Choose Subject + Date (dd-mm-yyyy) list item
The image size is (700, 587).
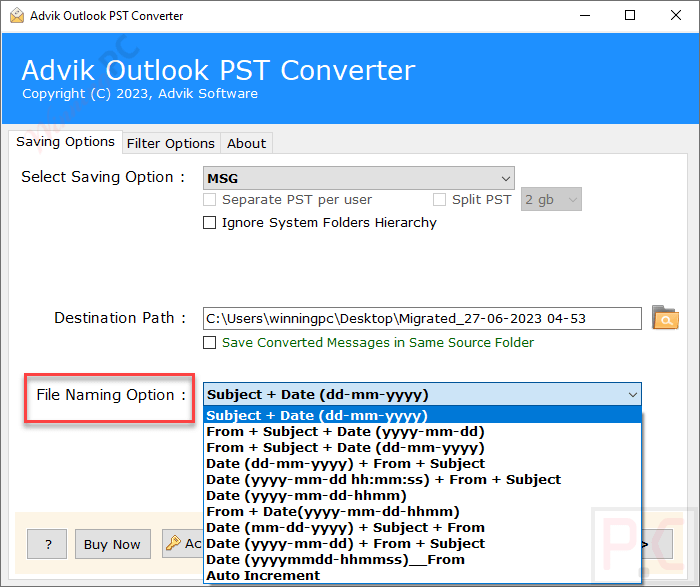pyautogui.click(x=422, y=415)
